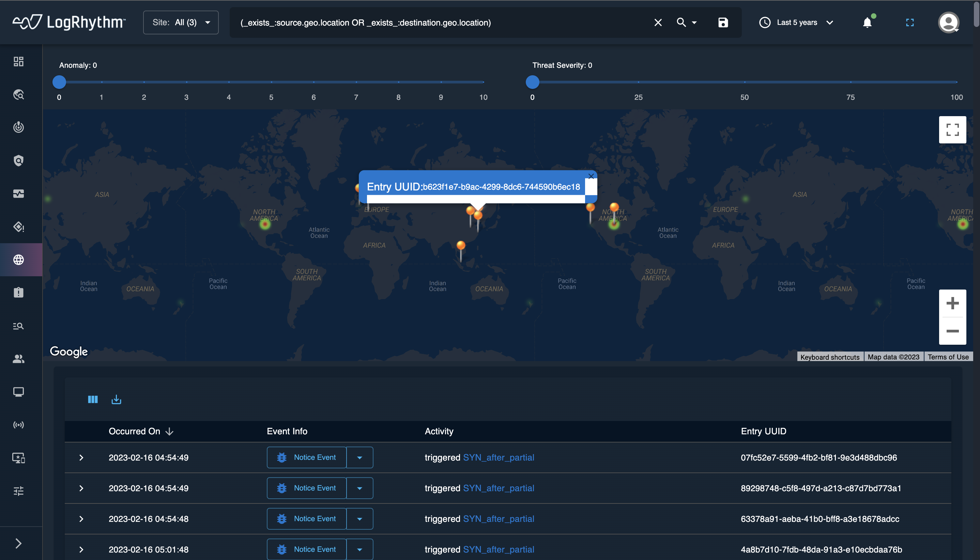Viewport: 980px width, 560px height.
Task: Expand the first 2023-02-16 04:54:49 row
Action: [81, 458]
